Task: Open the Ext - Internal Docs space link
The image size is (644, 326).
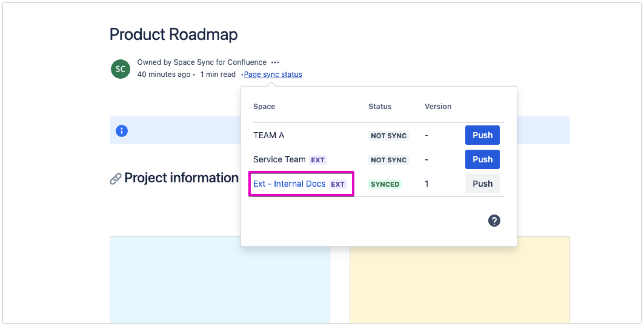Action: [x=289, y=184]
